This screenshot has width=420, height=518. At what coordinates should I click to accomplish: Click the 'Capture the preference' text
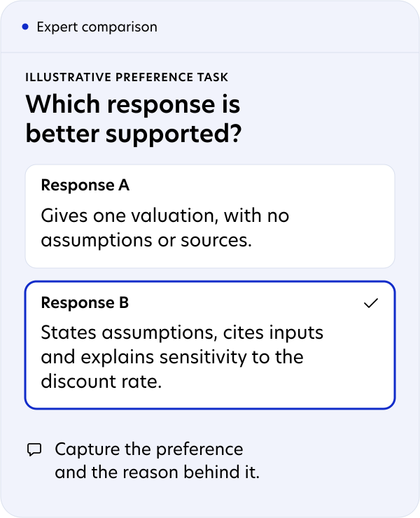click(x=149, y=449)
